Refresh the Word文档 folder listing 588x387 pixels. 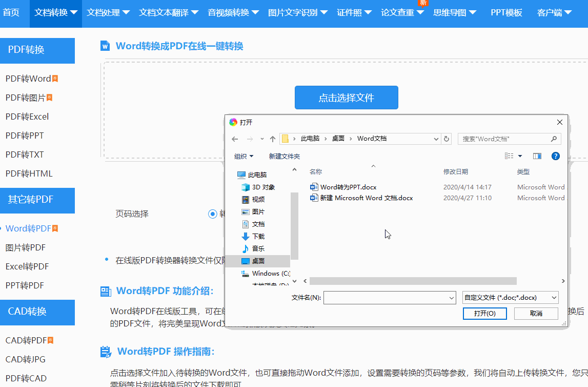[x=446, y=139]
